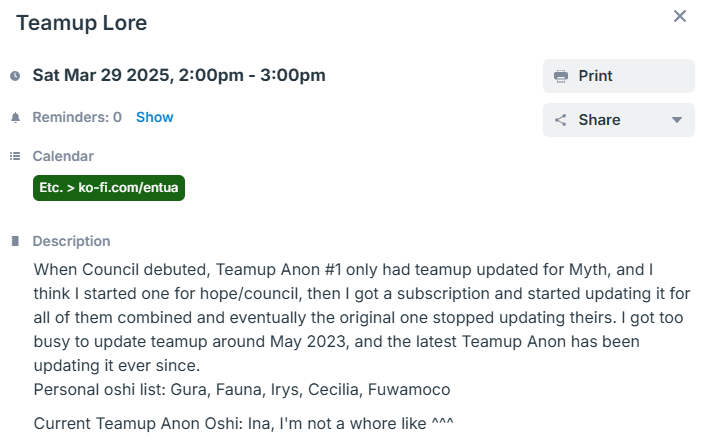Click the icon beside the Description label

[15, 241]
